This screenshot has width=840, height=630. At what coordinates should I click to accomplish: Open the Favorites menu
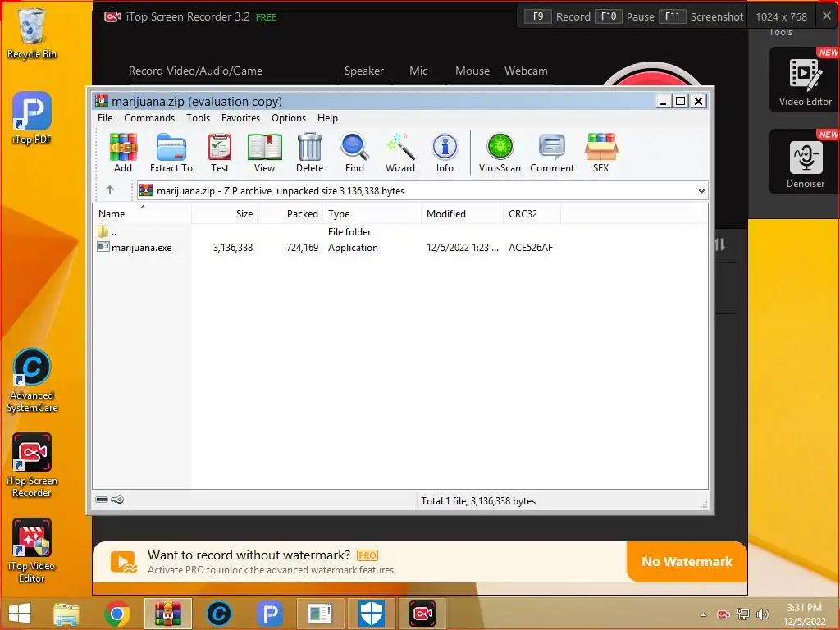[x=240, y=118]
